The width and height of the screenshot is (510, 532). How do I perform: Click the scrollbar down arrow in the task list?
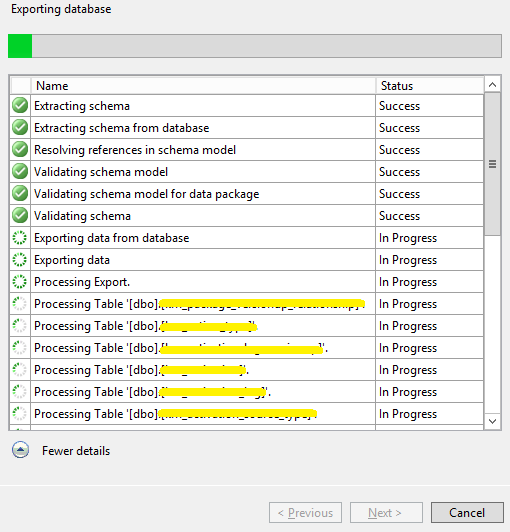492,421
